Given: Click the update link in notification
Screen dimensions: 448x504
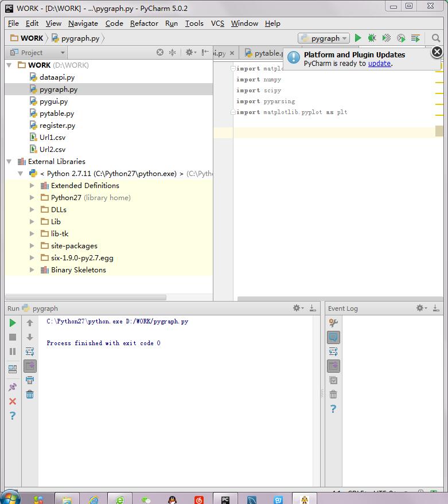Looking at the screenshot, I should [x=380, y=64].
